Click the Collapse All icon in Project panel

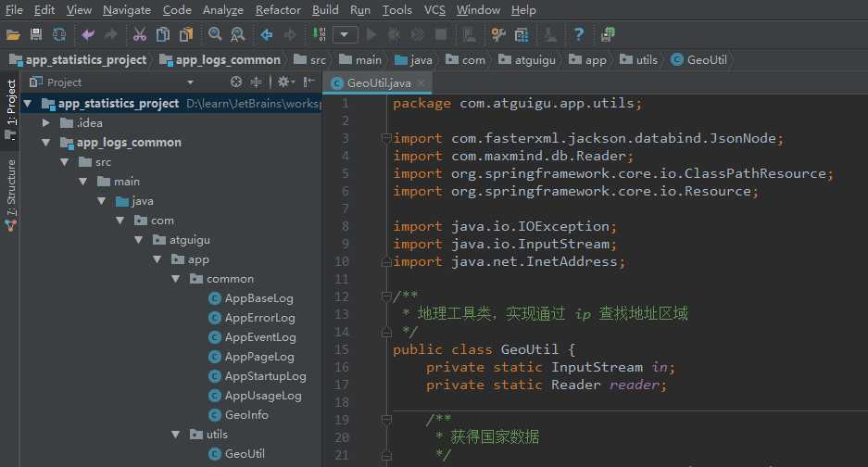(256, 82)
